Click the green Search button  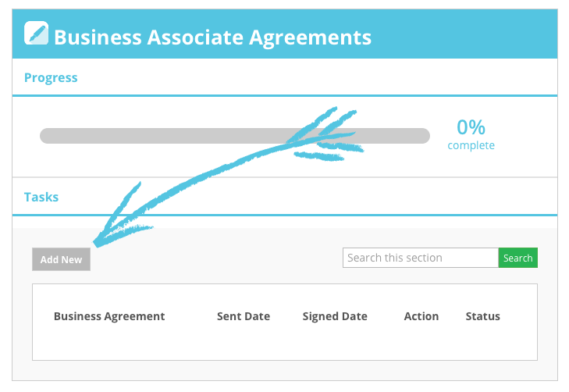(517, 258)
